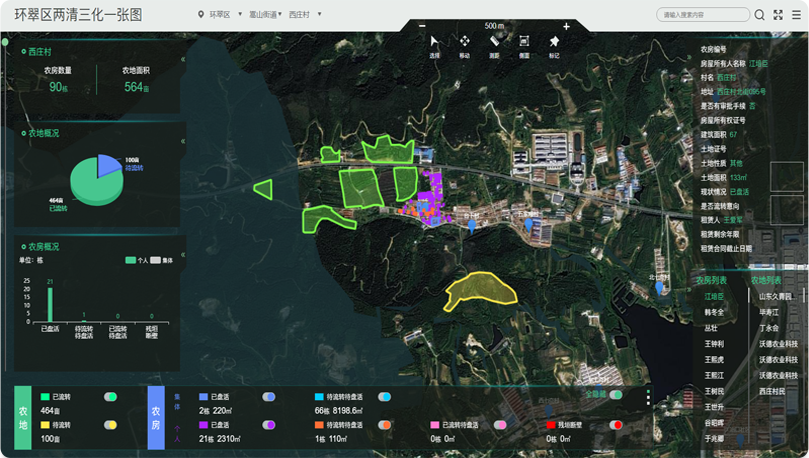Click the search input field
809x458 pixels.
pos(702,15)
